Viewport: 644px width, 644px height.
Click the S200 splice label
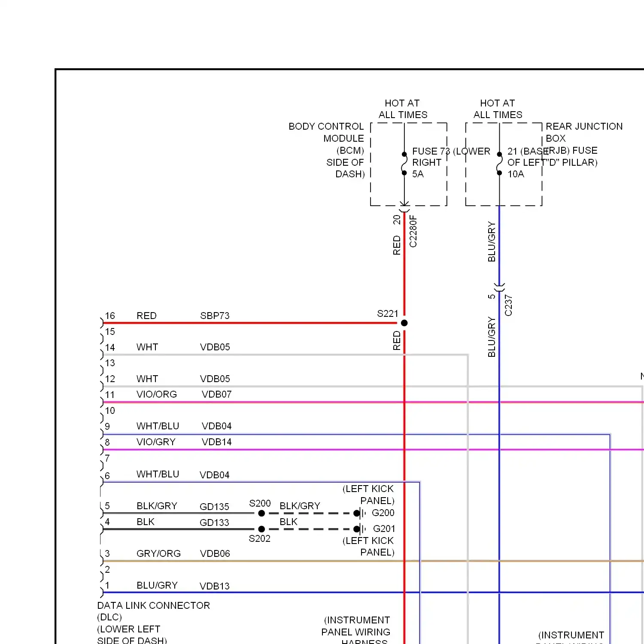pos(260,503)
